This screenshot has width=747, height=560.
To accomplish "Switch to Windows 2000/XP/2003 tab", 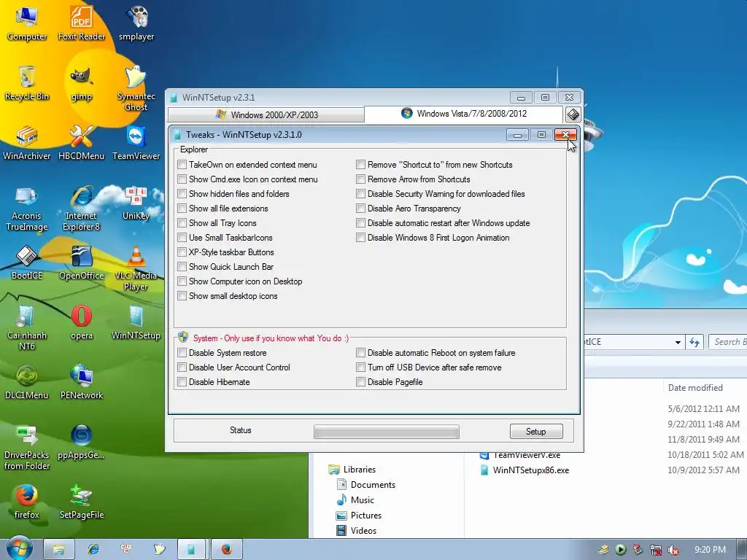I will (266, 114).
